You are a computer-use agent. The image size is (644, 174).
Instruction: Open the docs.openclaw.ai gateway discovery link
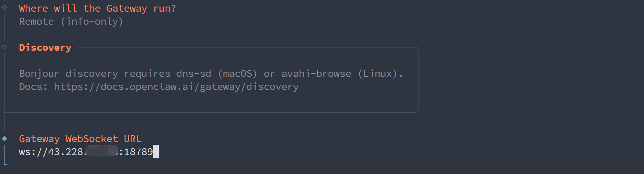coord(176,87)
